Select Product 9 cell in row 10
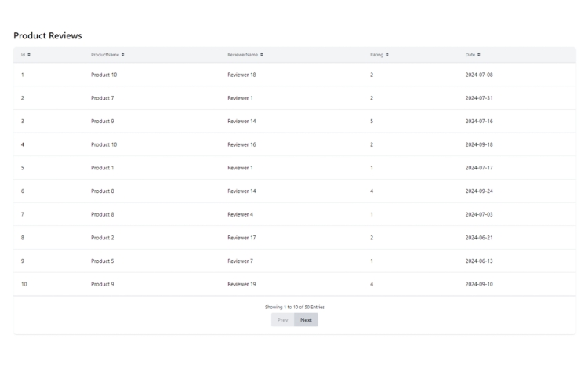Image resolution: width=588 pixels, height=368 pixels. tap(103, 284)
